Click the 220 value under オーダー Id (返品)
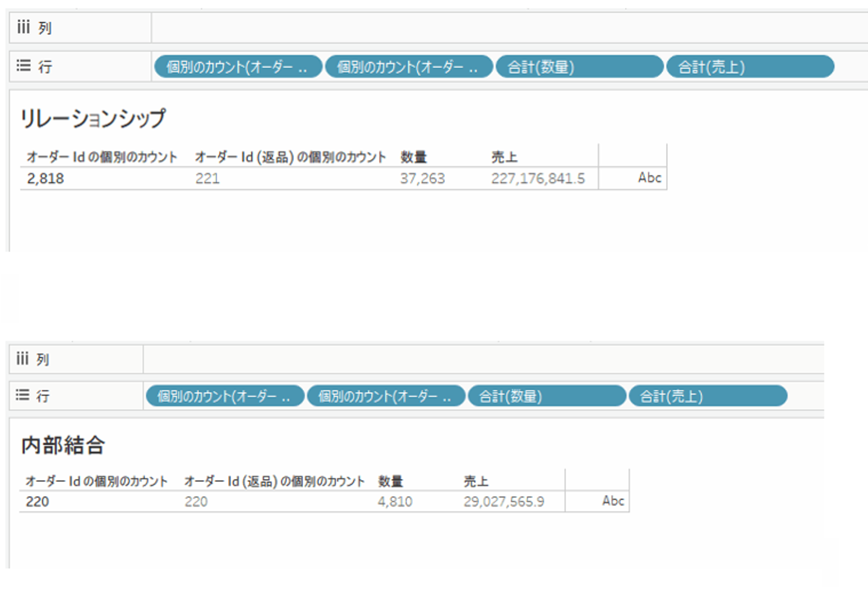Viewport: 868px width, 592px height. click(196, 502)
